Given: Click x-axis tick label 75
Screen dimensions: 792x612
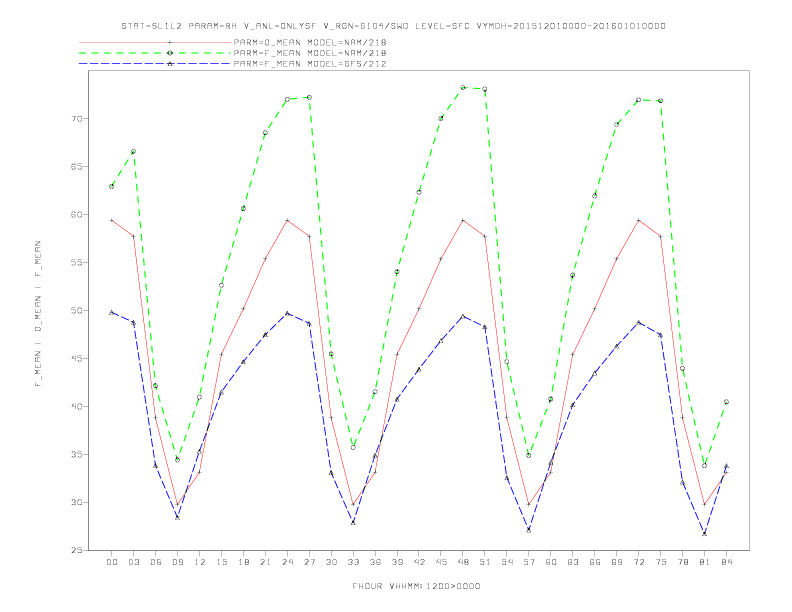Looking at the screenshot, I should tap(661, 562).
